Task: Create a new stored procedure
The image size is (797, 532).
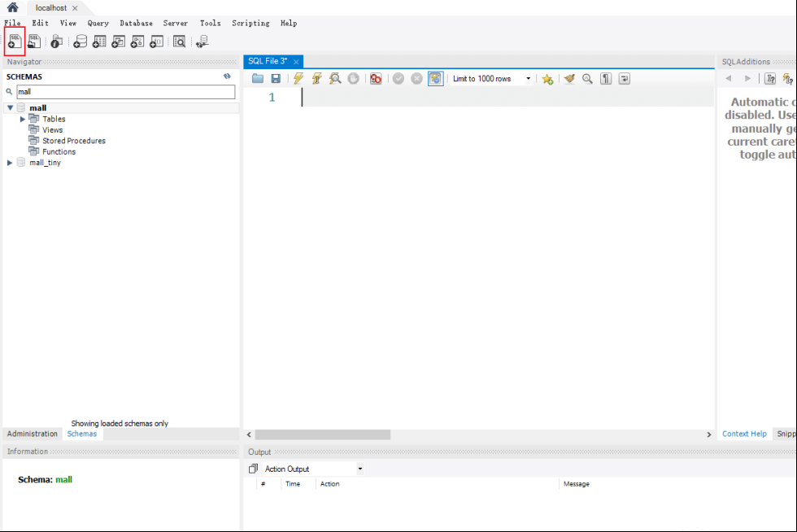Action: 137,41
